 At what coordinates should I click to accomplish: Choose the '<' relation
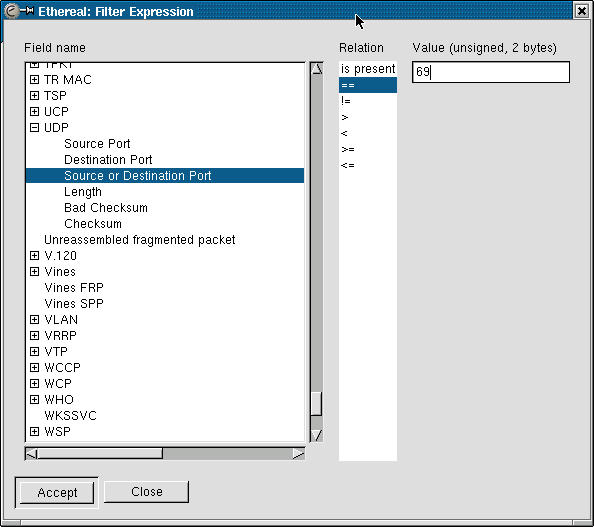coord(368,133)
